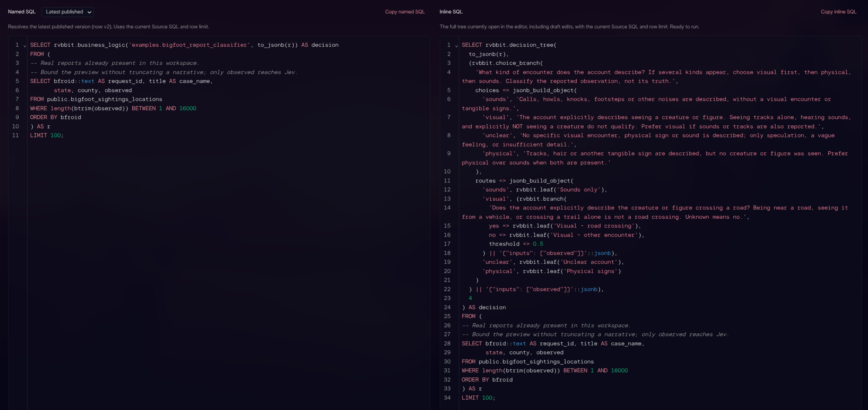Click 'rvbbit.decision_tree(' in Inline SQL
The height and width of the screenshot is (410, 868).
coord(521,45)
